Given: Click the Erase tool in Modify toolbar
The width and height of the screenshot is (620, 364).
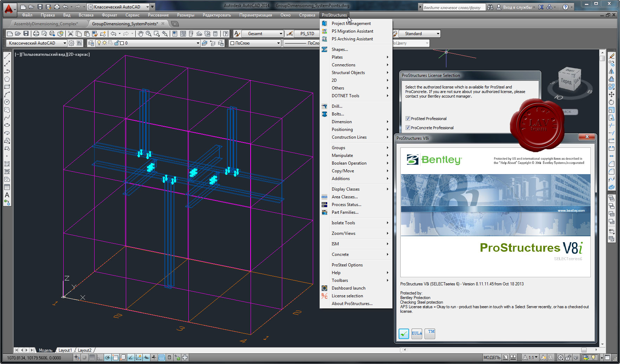Looking at the screenshot, I should pos(612,56).
